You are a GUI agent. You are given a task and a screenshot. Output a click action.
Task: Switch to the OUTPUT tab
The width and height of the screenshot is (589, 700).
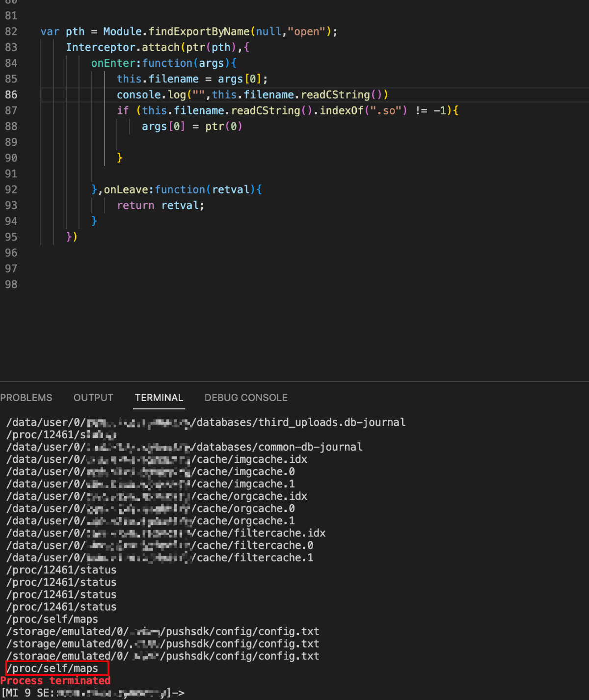pyautogui.click(x=93, y=398)
